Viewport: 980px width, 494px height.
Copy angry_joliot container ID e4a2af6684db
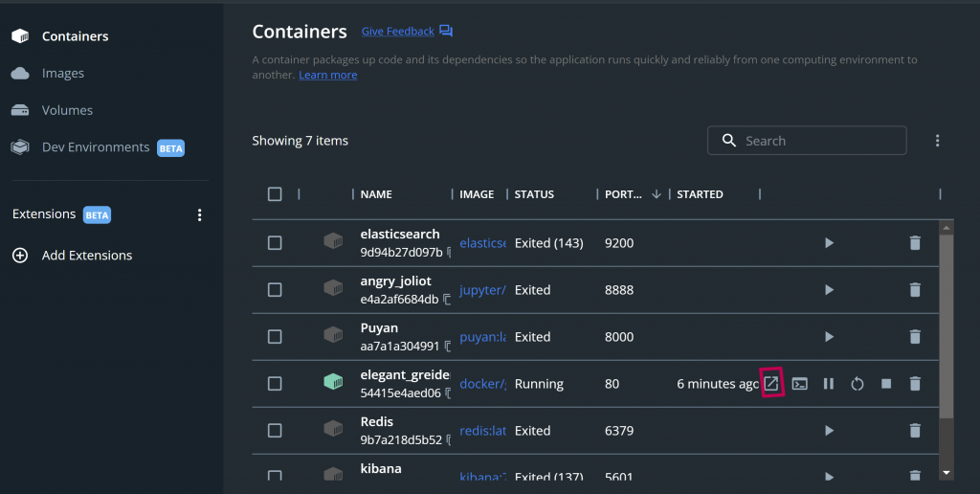click(447, 300)
